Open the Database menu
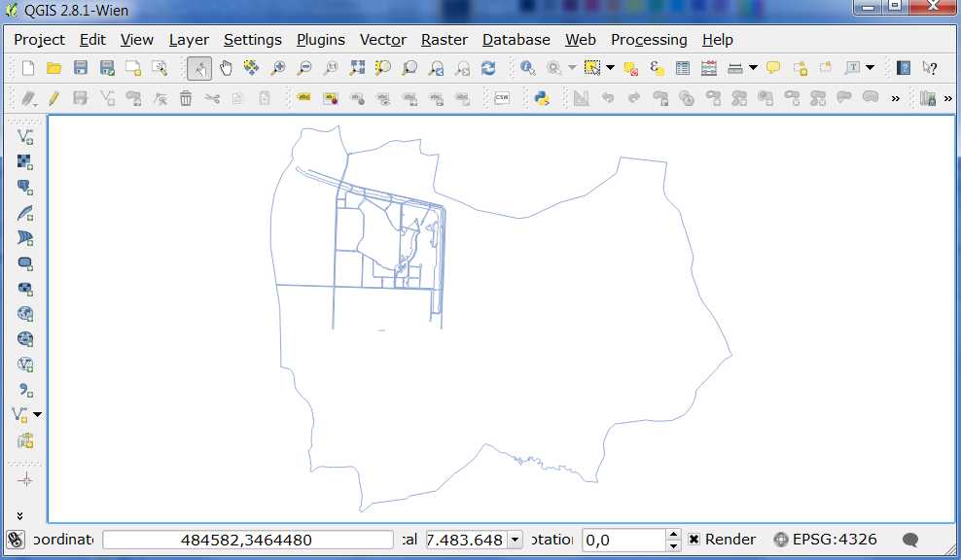Image resolution: width=961 pixels, height=560 pixels. [516, 40]
